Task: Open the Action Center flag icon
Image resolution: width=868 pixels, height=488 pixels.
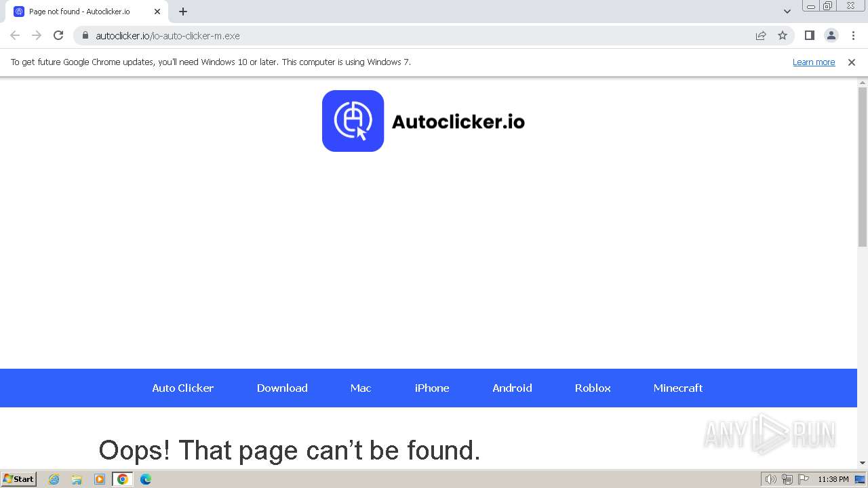Action: (804, 479)
